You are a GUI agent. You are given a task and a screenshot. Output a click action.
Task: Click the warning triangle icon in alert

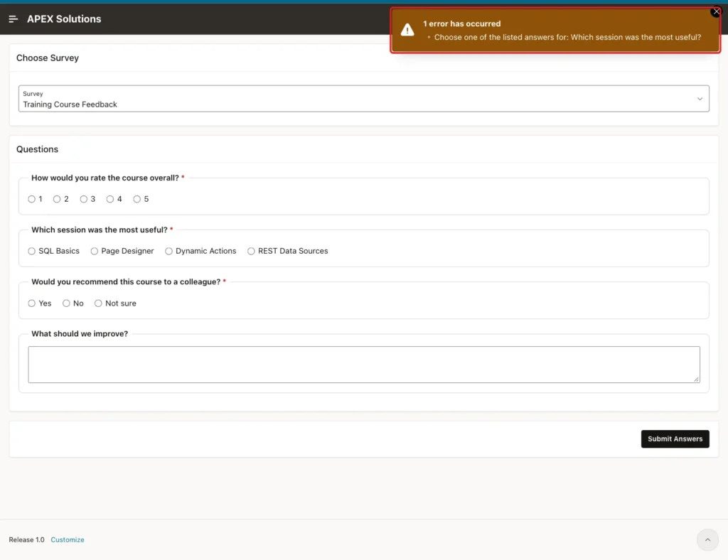pos(407,30)
